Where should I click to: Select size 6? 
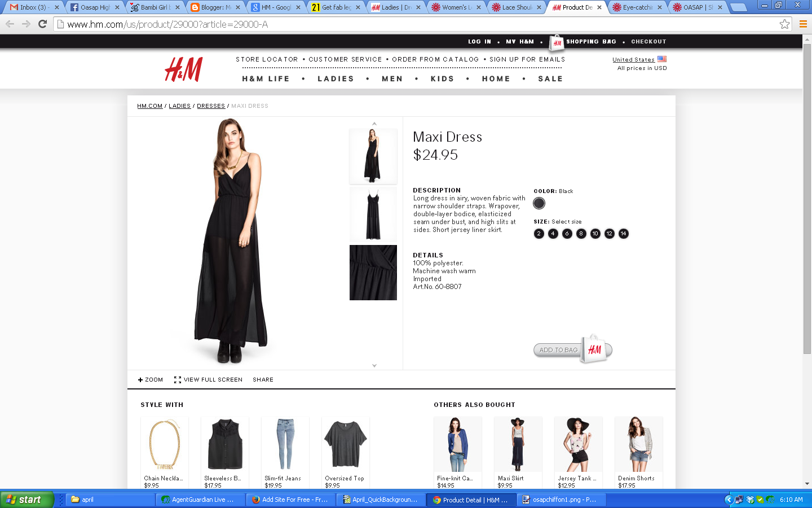567,234
